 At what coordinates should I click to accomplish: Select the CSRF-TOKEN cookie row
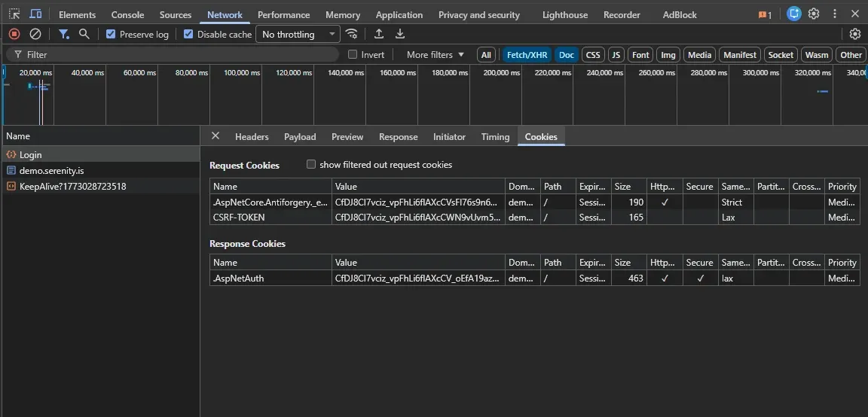[x=535, y=218]
